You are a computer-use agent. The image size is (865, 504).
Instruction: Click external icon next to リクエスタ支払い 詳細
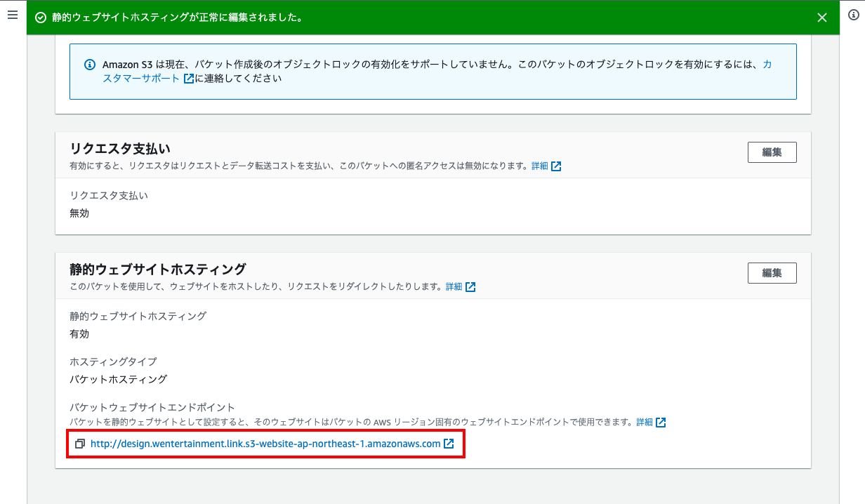click(x=556, y=166)
